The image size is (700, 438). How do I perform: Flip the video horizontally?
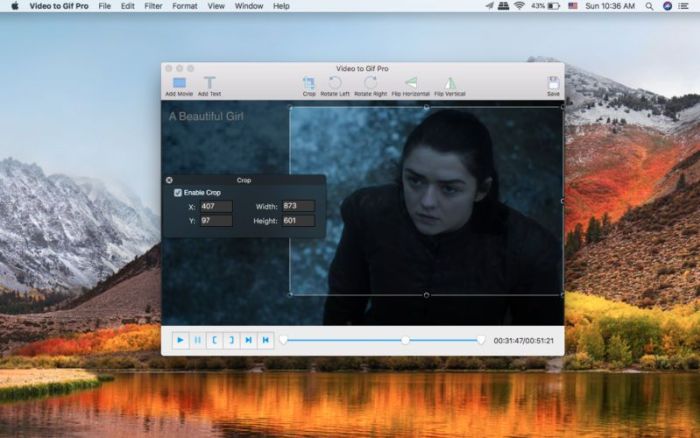(x=410, y=84)
